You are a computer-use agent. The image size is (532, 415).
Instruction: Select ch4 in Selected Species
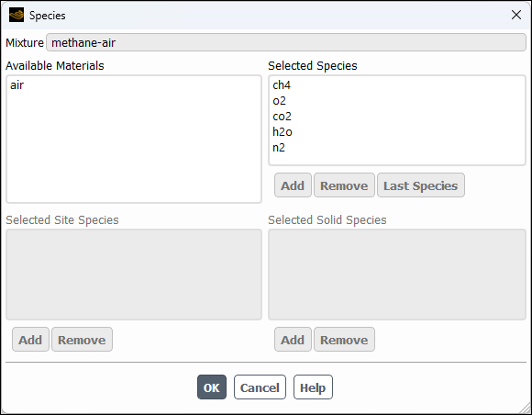[282, 84]
